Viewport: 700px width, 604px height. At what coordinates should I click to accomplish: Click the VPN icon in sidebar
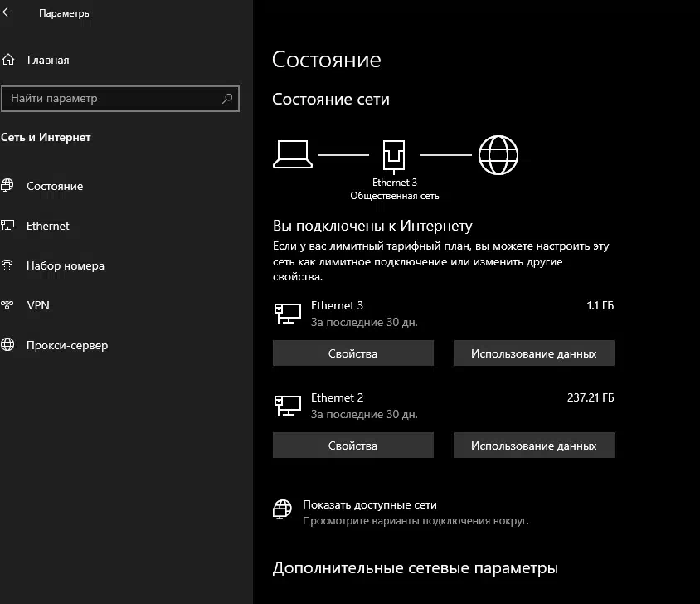[x=7, y=305]
